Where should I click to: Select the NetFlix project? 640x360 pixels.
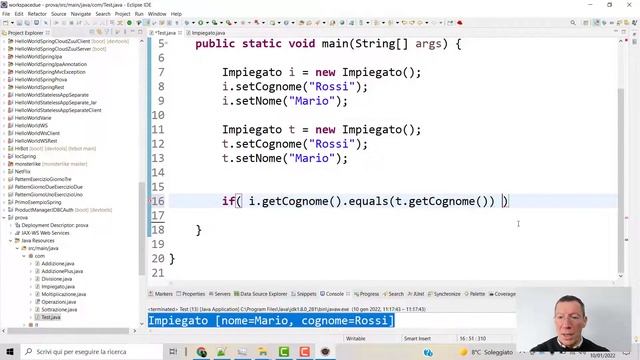pos(22,171)
